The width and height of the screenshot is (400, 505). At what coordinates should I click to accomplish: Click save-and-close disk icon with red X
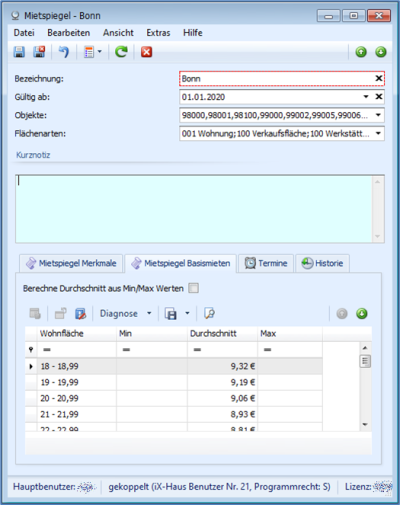pos(39,52)
